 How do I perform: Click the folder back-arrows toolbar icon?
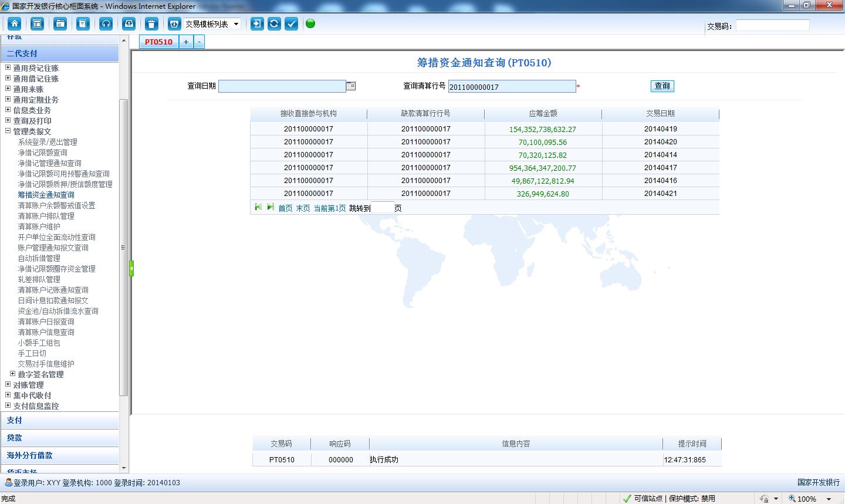click(60, 23)
